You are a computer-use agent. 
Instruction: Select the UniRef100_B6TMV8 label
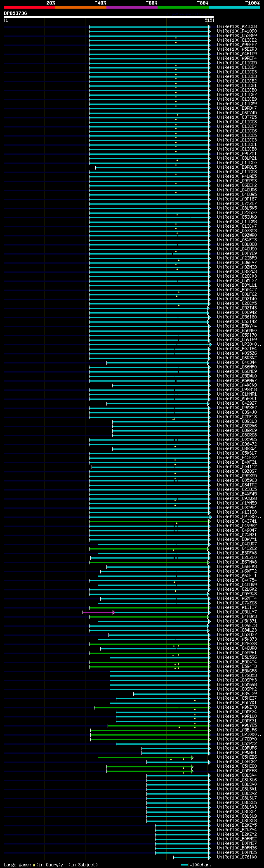tap(237, 562)
